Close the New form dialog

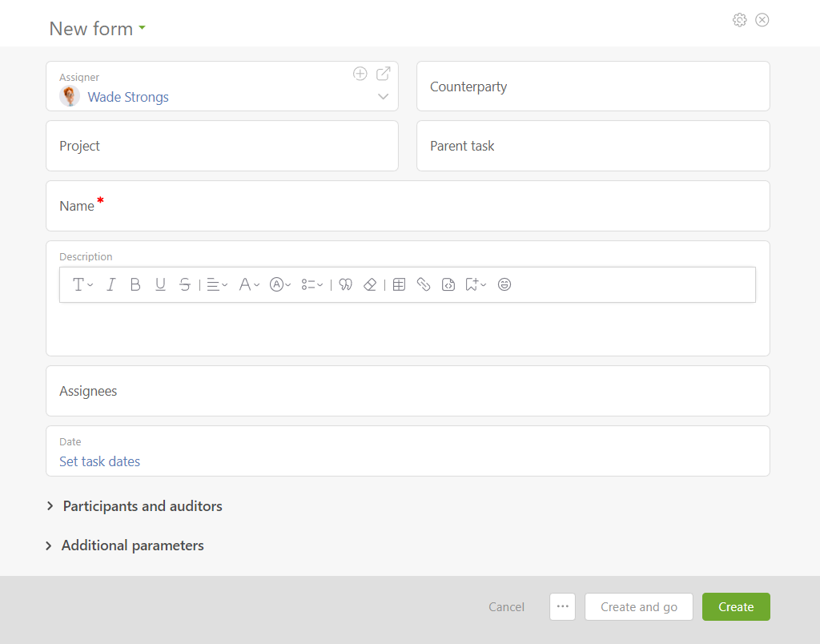coord(762,20)
